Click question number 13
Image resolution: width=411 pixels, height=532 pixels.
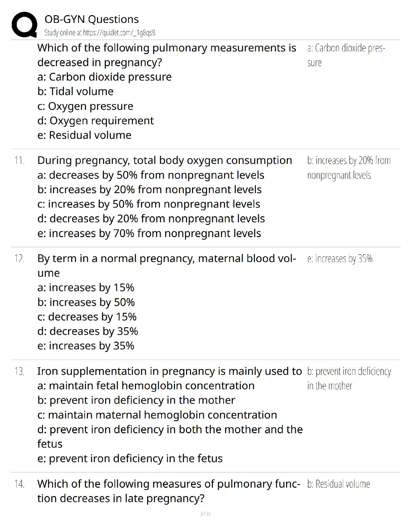click(x=19, y=371)
